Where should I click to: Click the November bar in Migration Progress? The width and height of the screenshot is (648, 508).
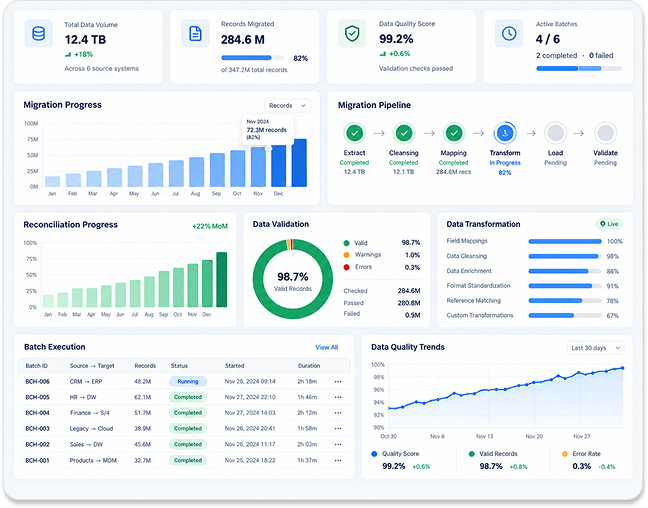tap(258, 167)
